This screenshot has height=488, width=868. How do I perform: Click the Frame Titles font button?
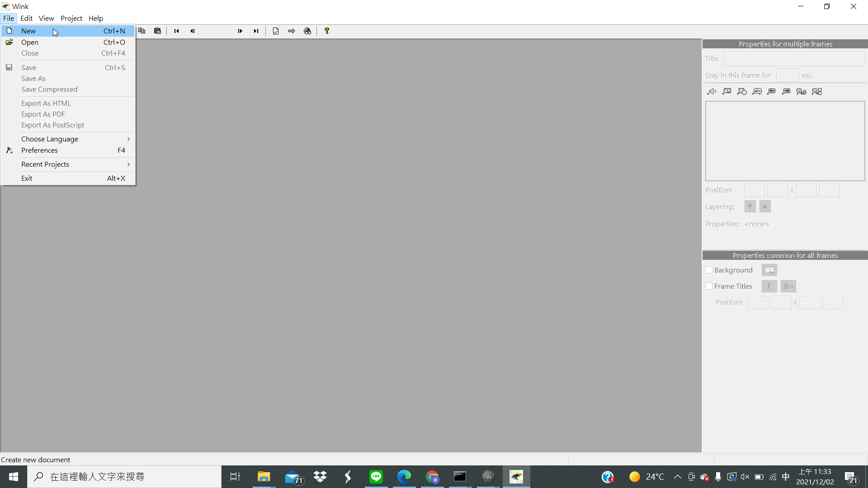tap(769, 286)
